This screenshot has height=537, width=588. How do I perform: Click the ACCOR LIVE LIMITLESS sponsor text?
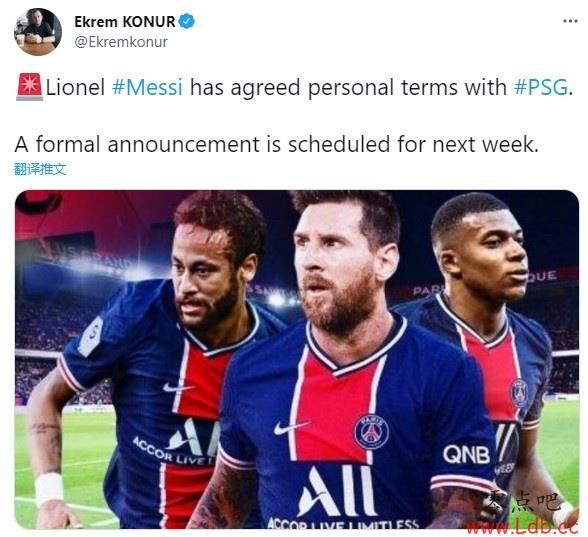[343, 524]
